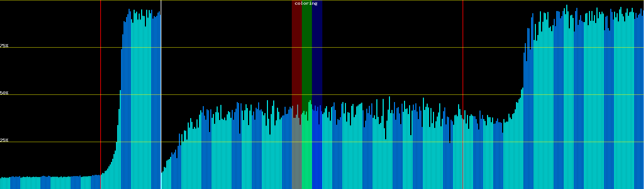Click the rightmost red vertical marker line
This screenshot has height=189, width=644.
click(x=463, y=63)
